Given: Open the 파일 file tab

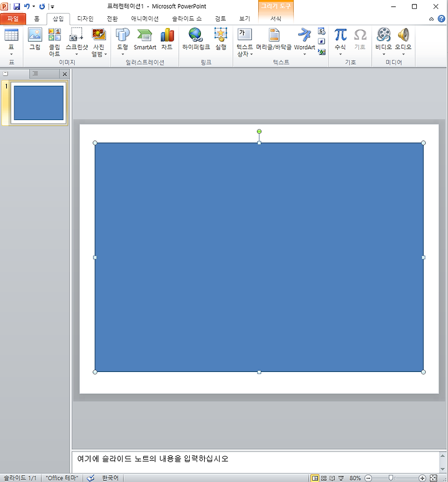Looking at the screenshot, I should 13,19.
